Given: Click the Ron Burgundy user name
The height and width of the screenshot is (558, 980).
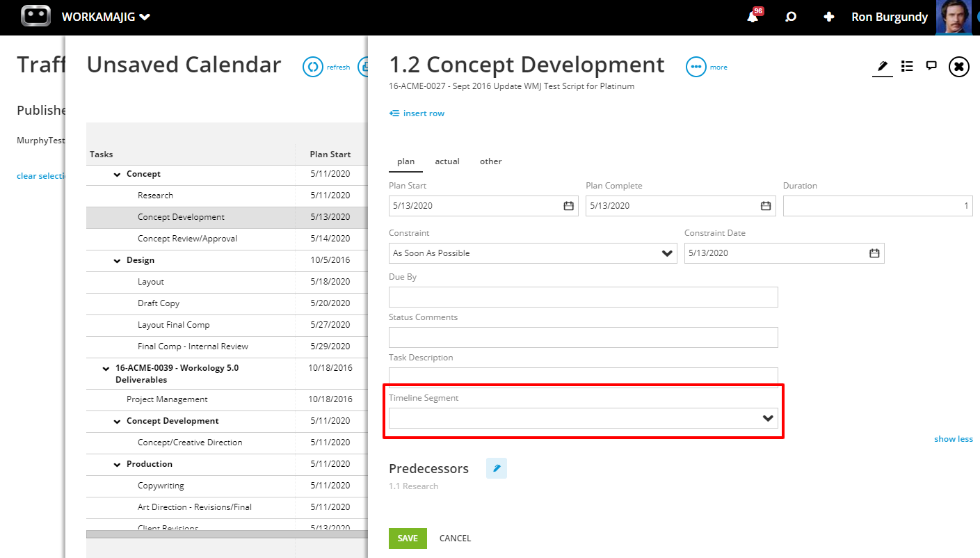Looking at the screenshot, I should click(x=890, y=17).
